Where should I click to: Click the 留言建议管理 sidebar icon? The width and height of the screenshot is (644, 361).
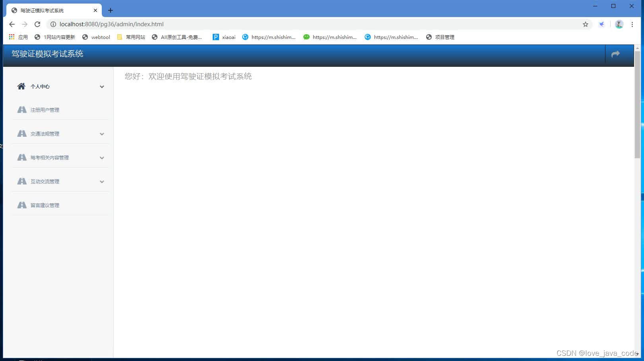pos(22,205)
